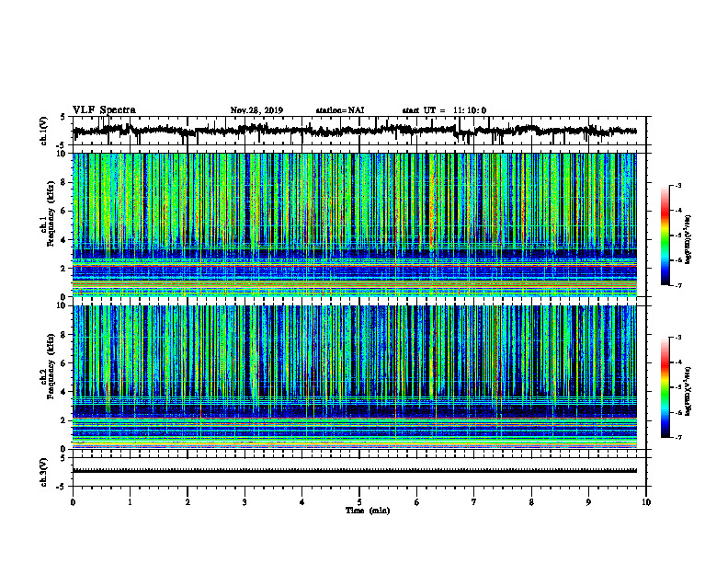Click time axis tick label '9'
This screenshot has height=563, width=728.
pyautogui.click(x=588, y=502)
